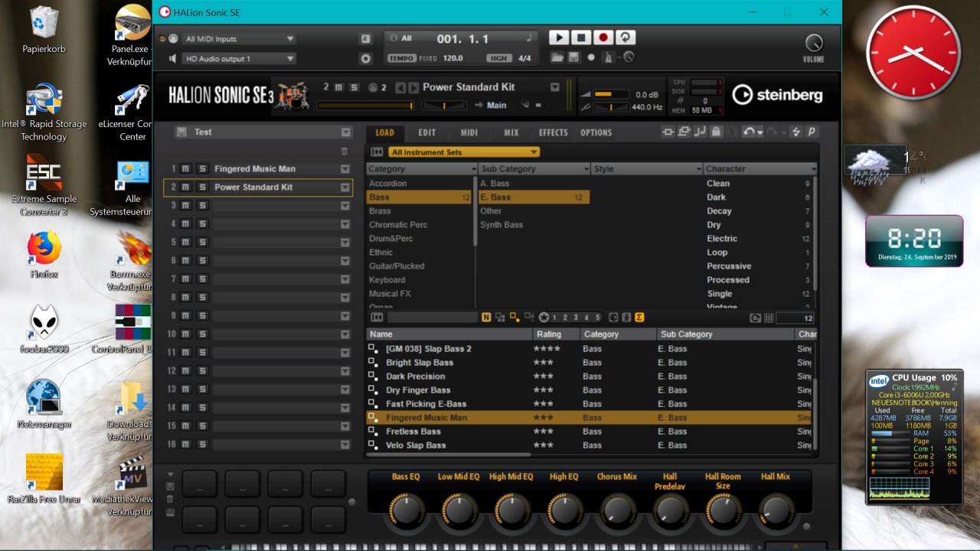Mute empty slot 5

pos(186,242)
